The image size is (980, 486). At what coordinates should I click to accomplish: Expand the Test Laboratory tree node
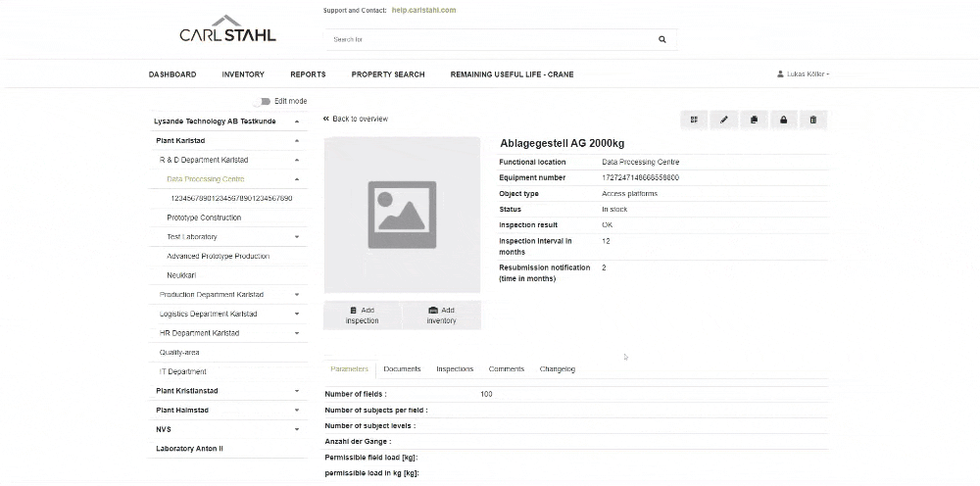pyautogui.click(x=296, y=237)
